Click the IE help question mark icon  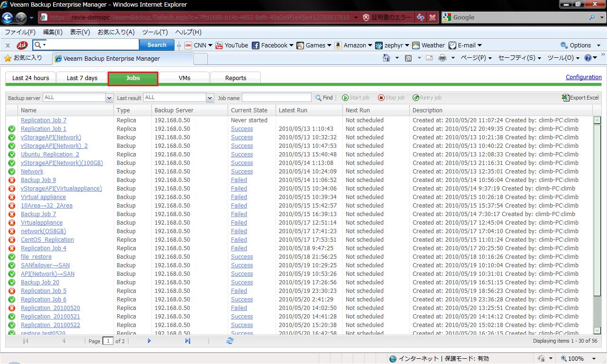click(588, 58)
